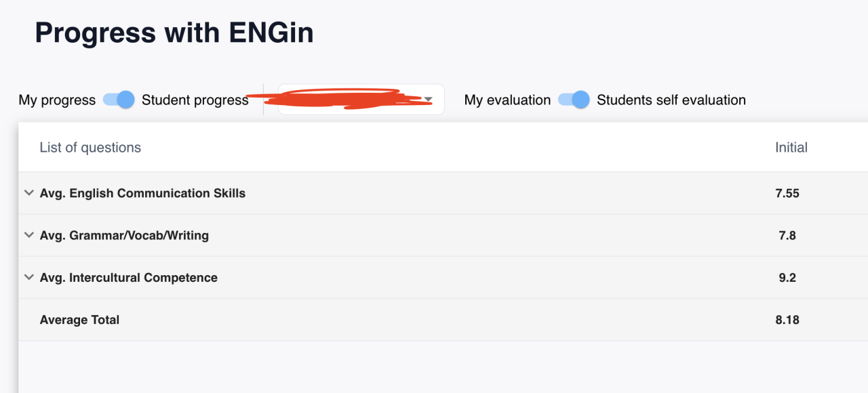The height and width of the screenshot is (393, 868).
Task: Click the Student progress label
Action: tap(195, 100)
